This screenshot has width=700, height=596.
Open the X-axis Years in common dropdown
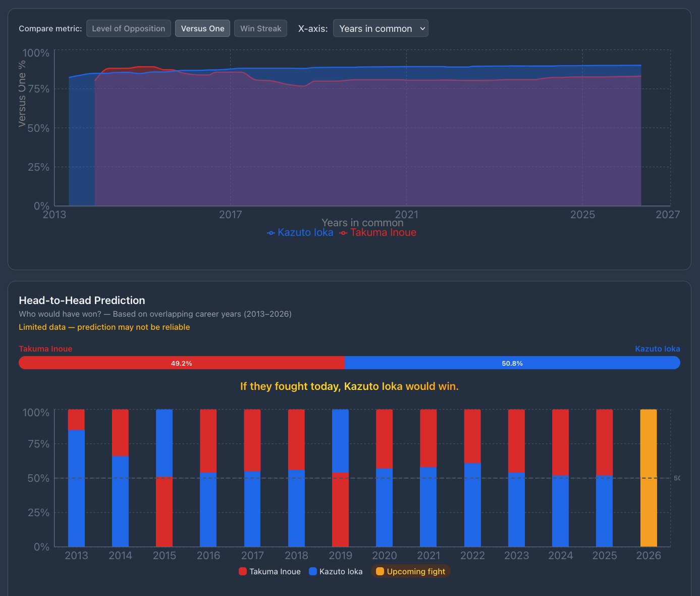(x=381, y=28)
